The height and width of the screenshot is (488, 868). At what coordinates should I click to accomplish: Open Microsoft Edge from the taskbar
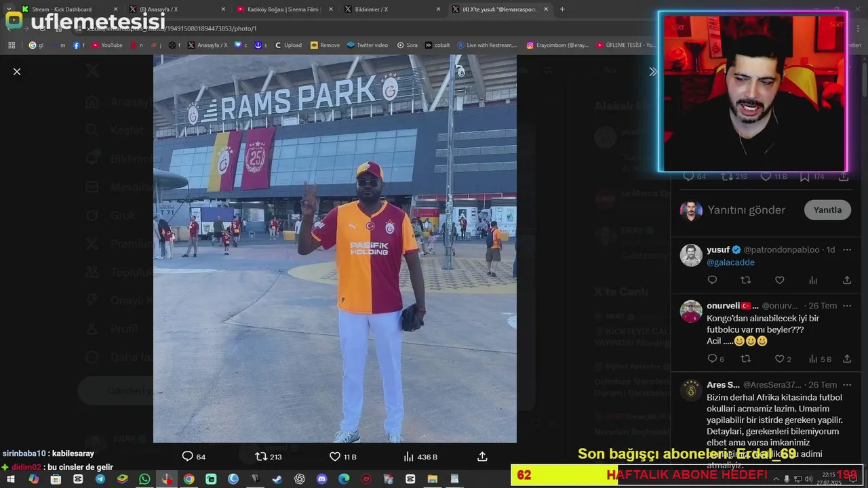click(344, 479)
